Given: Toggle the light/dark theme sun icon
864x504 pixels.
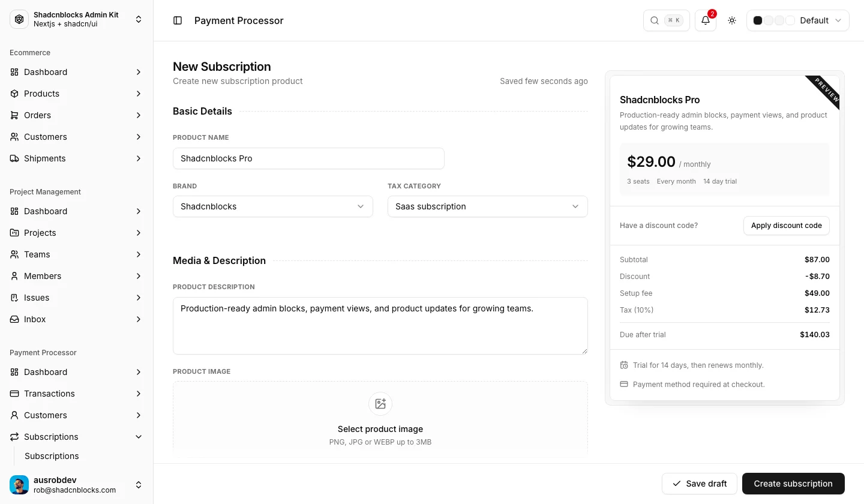Looking at the screenshot, I should [732, 20].
